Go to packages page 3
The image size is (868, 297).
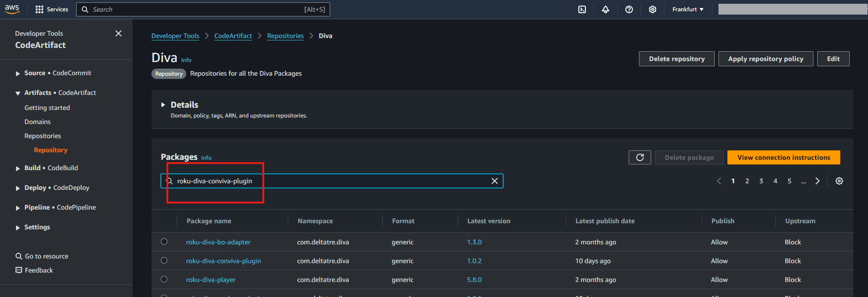coord(761,181)
